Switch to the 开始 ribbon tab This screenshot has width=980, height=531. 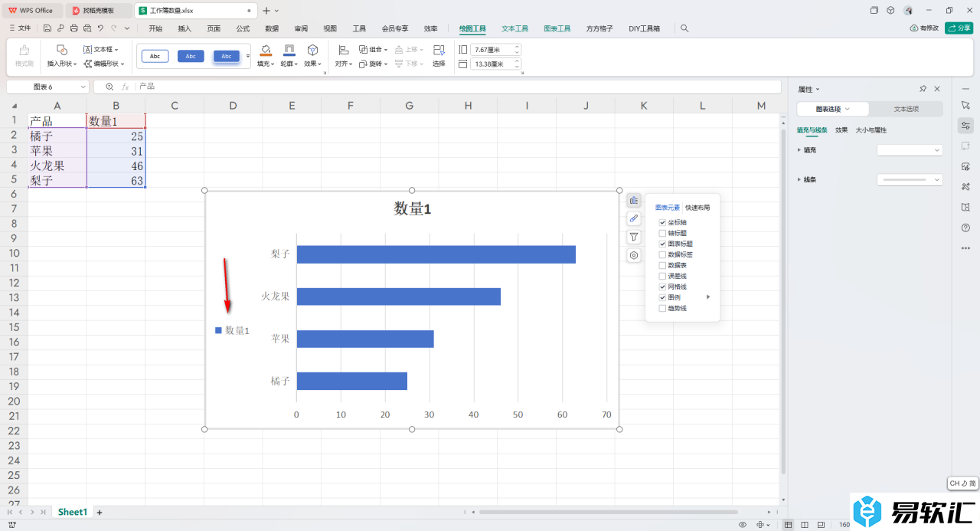[155, 28]
